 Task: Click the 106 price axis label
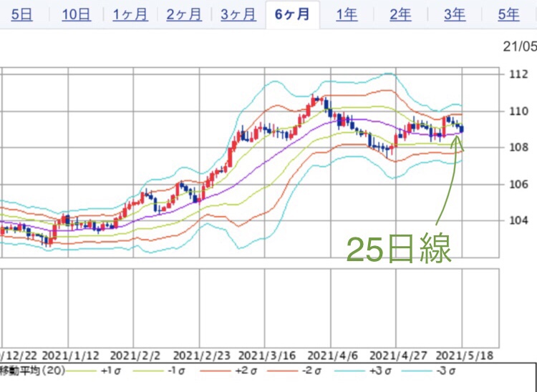tap(518, 185)
